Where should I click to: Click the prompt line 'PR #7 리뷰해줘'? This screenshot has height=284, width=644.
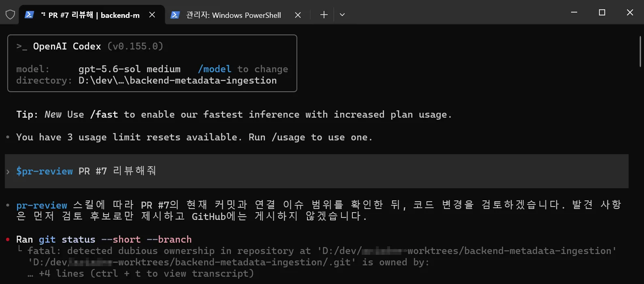click(117, 171)
